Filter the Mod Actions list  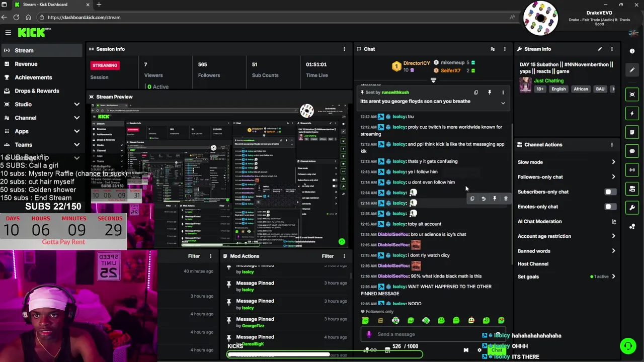click(328, 256)
